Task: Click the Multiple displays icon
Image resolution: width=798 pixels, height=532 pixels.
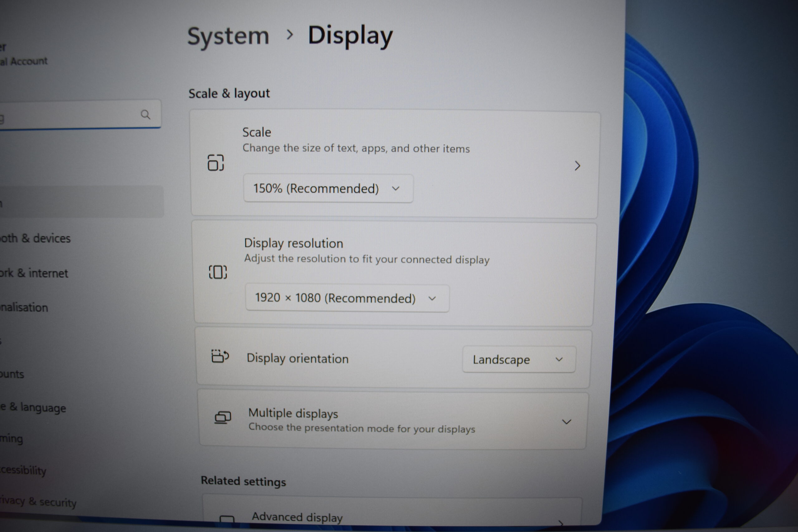Action: 223,418
